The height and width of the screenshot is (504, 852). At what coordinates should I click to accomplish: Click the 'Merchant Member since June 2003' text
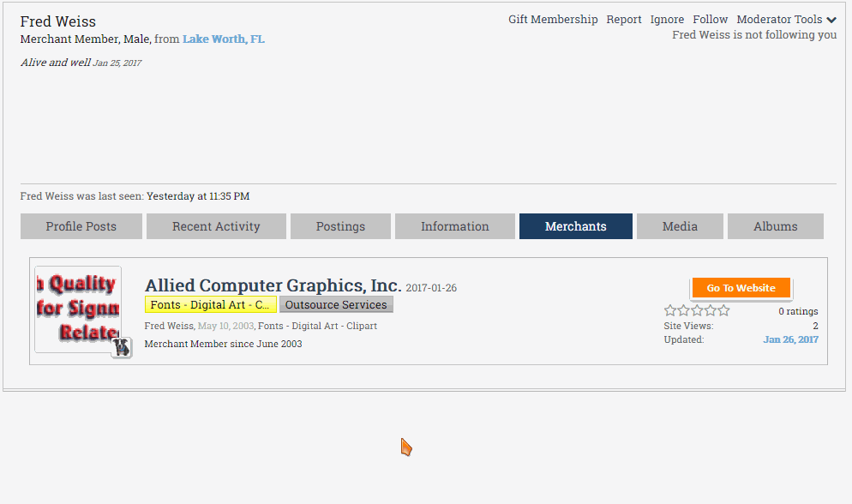(x=223, y=344)
